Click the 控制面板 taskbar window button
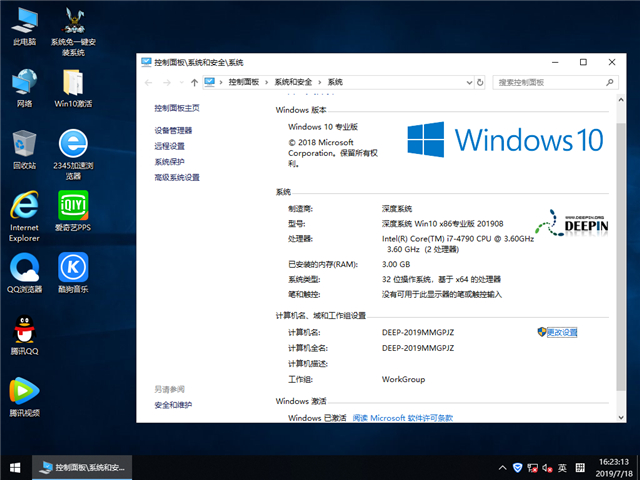The height and width of the screenshot is (480, 640). tap(82, 468)
